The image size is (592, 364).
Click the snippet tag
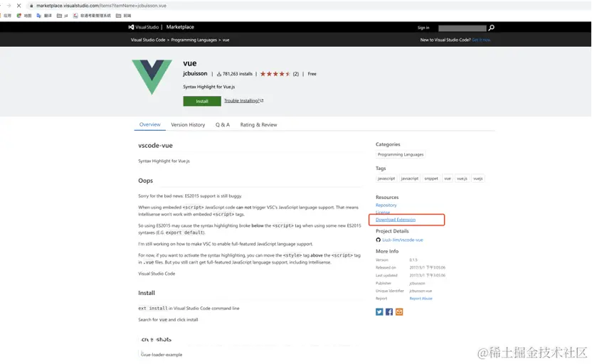[431, 178]
